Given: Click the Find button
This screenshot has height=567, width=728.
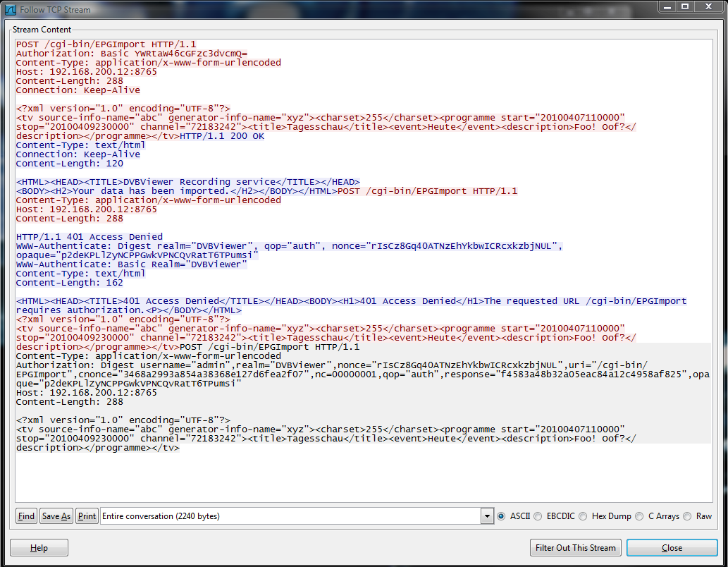Looking at the screenshot, I should [26, 516].
